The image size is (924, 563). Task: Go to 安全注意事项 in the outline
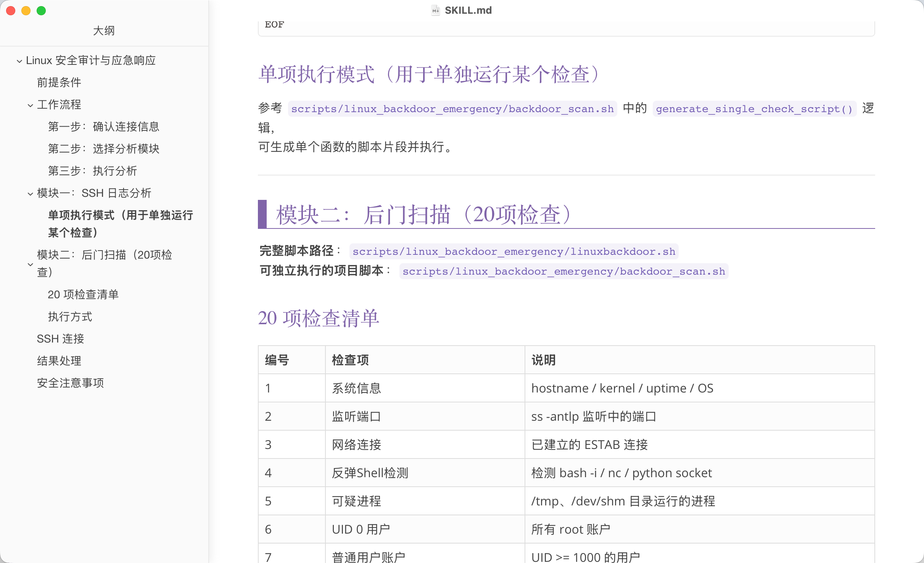(70, 383)
